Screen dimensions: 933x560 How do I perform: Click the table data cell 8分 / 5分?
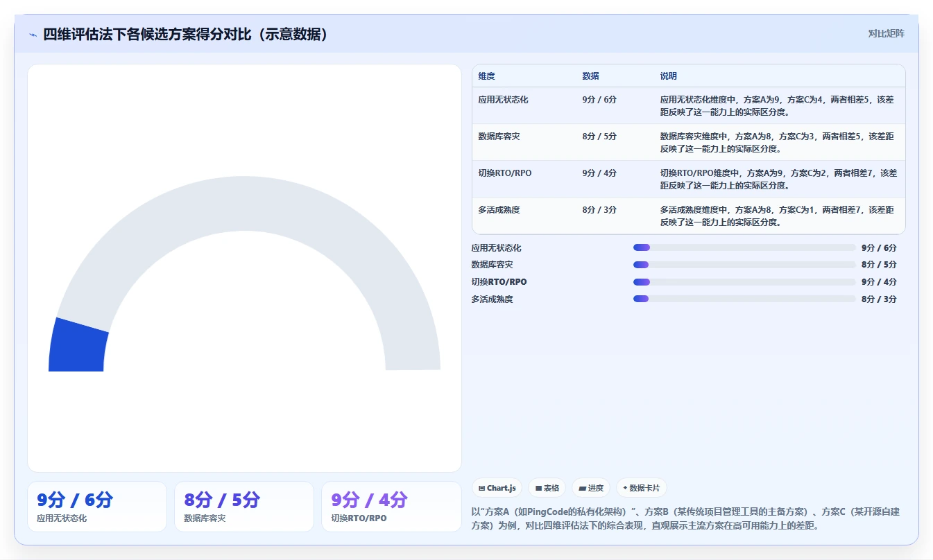599,137
